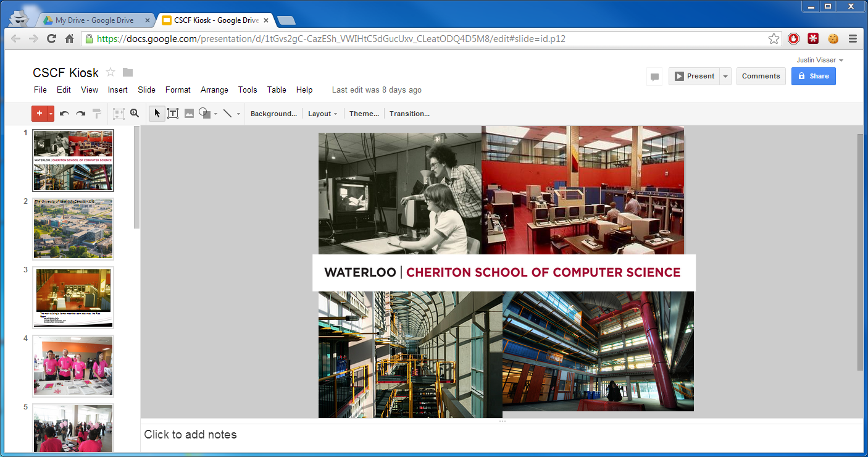This screenshot has width=868, height=457.
Task: Open the Slide menu
Action: (146, 90)
